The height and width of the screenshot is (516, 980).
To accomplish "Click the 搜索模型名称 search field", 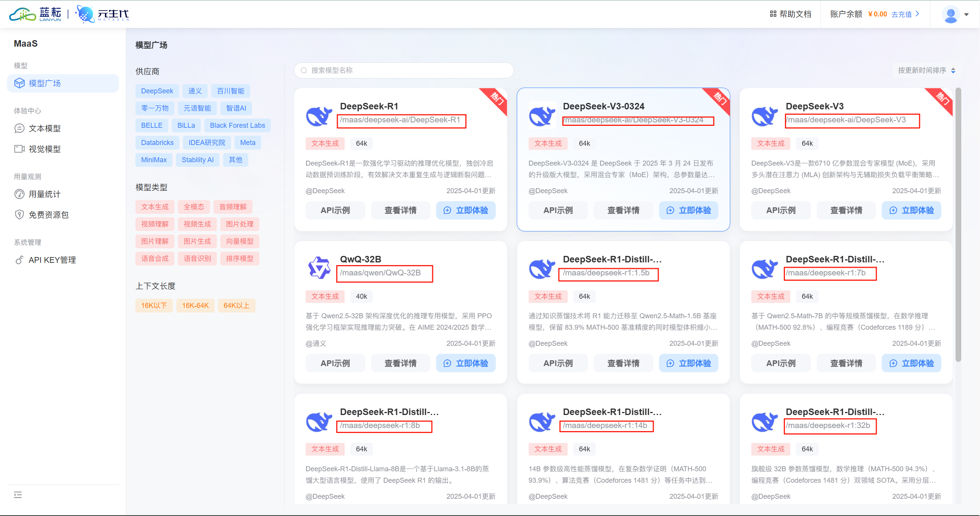I will (404, 70).
